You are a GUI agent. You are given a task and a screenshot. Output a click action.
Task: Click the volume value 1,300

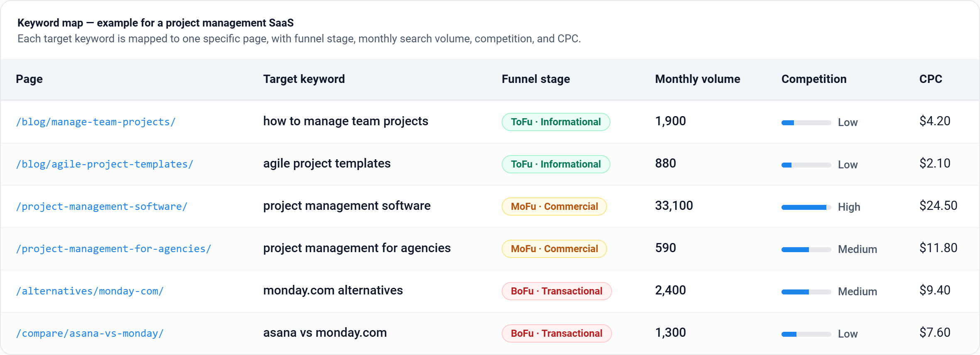(x=671, y=333)
